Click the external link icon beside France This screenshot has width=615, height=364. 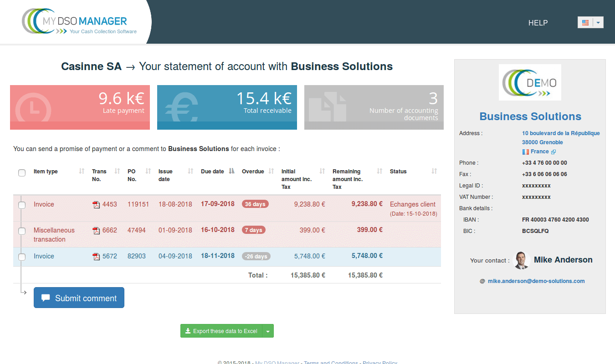click(x=553, y=152)
